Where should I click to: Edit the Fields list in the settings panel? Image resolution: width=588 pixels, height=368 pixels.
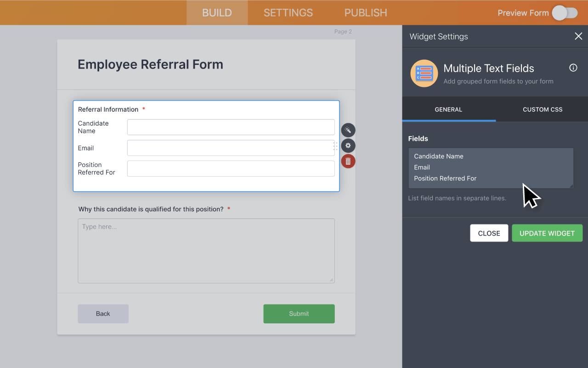(491, 168)
